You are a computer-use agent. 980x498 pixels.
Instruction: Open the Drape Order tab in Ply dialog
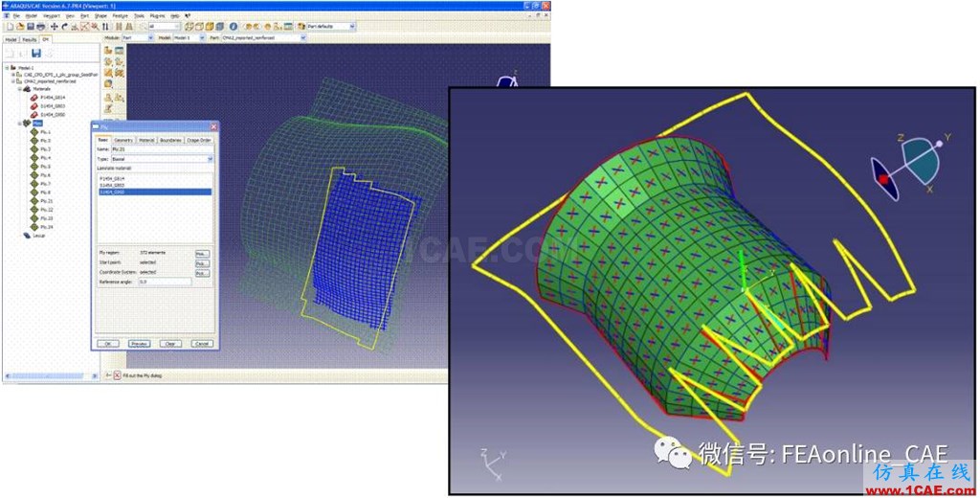click(x=199, y=140)
